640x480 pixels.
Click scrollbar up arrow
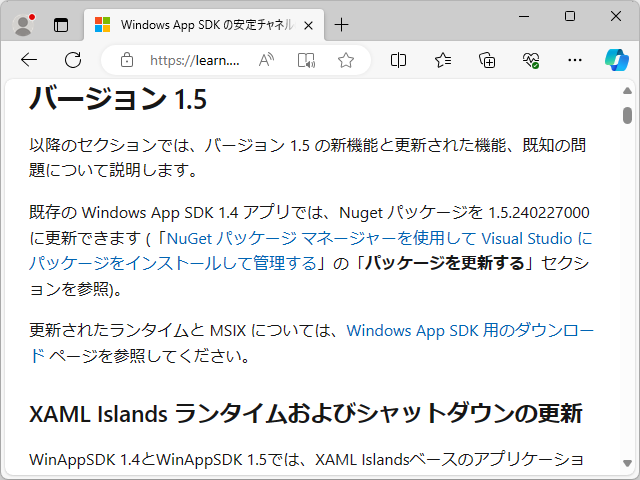pyautogui.click(x=627, y=91)
